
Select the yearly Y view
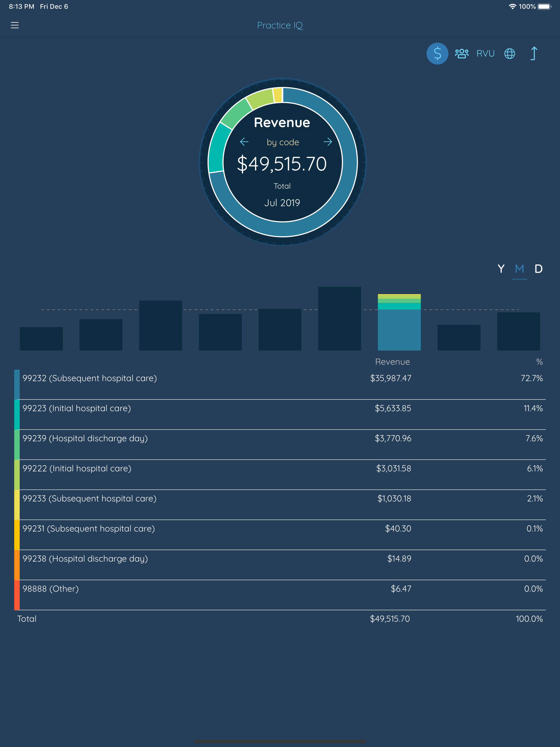click(x=501, y=269)
